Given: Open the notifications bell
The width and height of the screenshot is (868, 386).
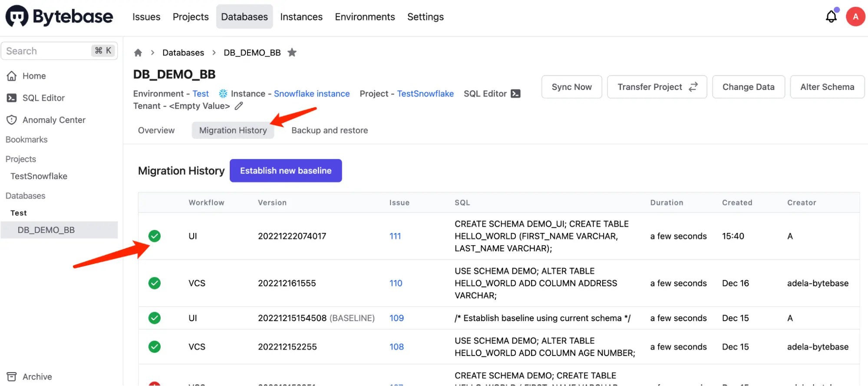Looking at the screenshot, I should 831,17.
